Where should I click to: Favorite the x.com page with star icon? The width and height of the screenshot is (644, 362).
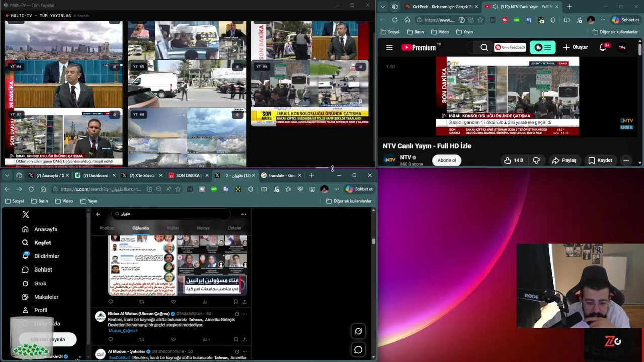click(178, 189)
